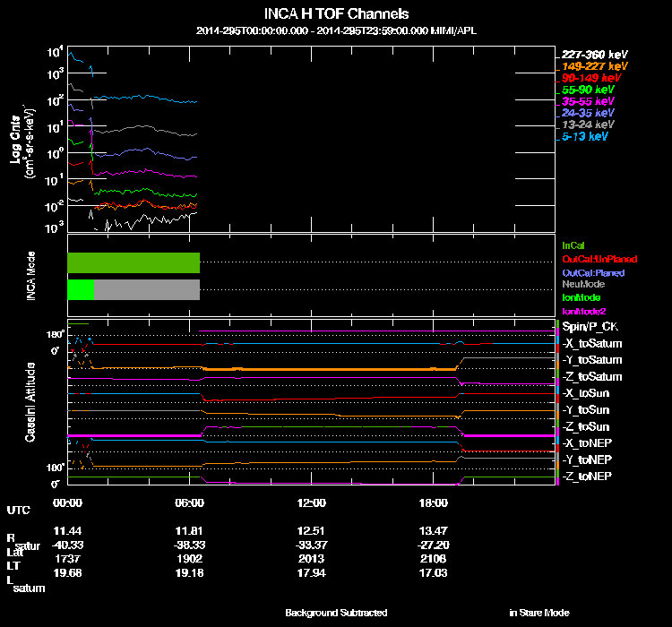Click the red 90-149 keV legend entry
The height and width of the screenshot is (627, 672).
(591, 78)
